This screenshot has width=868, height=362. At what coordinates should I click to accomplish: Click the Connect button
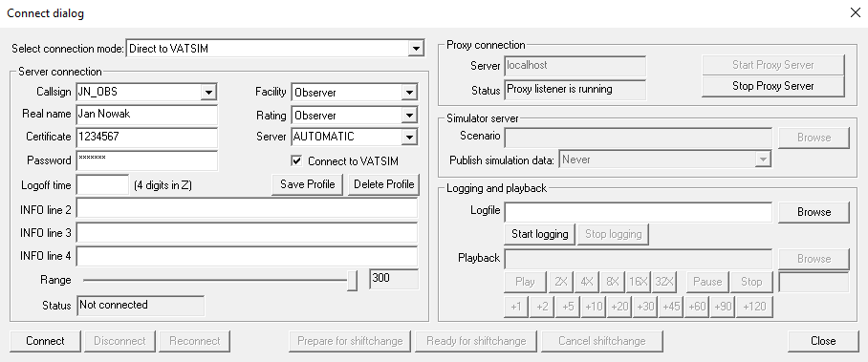point(45,341)
